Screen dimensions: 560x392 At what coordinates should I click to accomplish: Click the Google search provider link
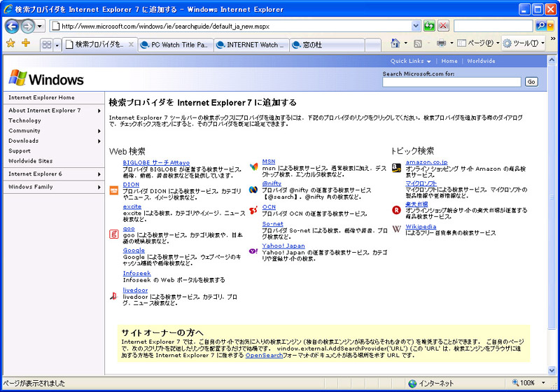134,251
